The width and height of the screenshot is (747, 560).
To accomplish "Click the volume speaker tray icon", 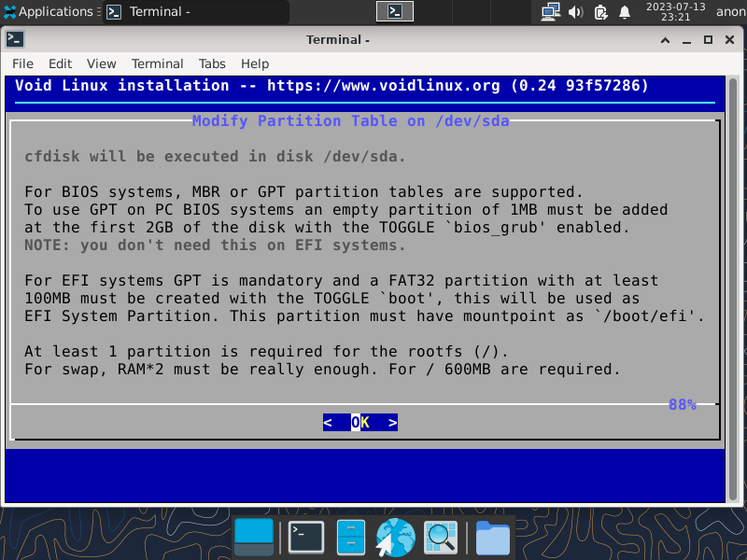I will coord(576,12).
